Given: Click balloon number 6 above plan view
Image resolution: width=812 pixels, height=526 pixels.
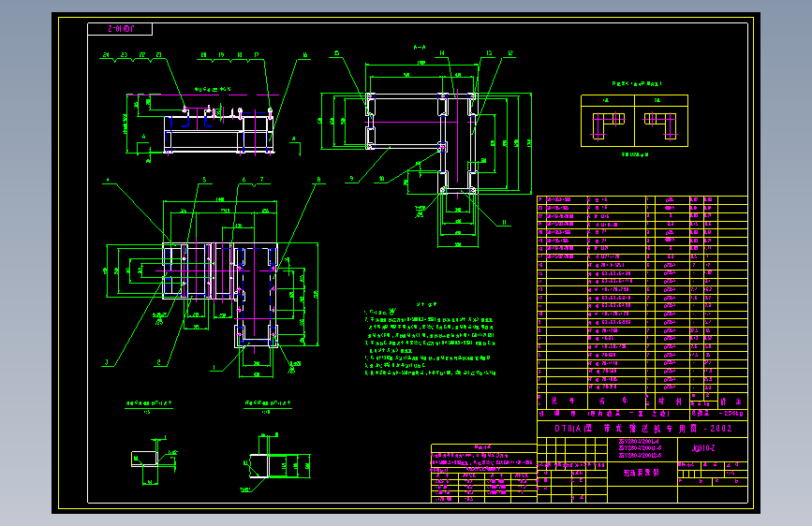Looking at the screenshot, I should [x=244, y=180].
